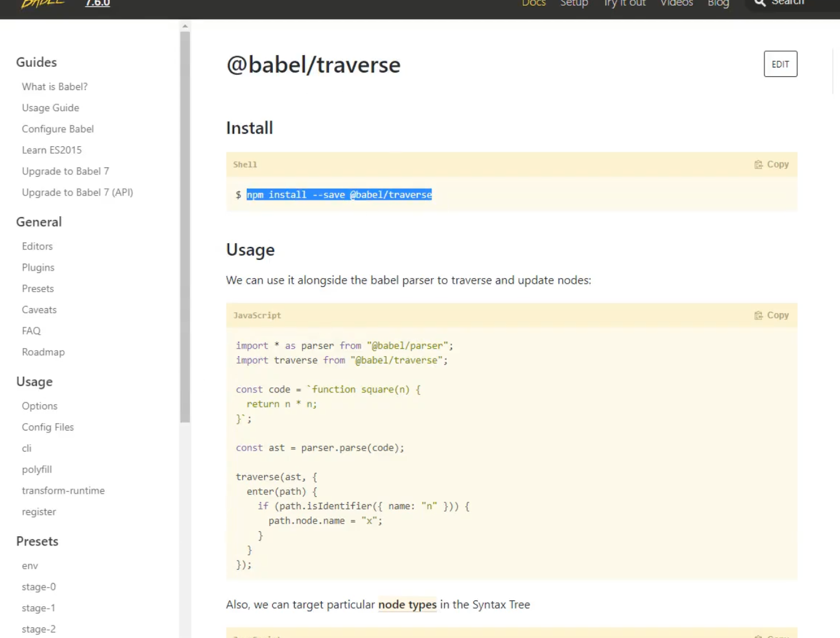
Task: Open the Caveats sidebar link
Action: pyautogui.click(x=39, y=311)
